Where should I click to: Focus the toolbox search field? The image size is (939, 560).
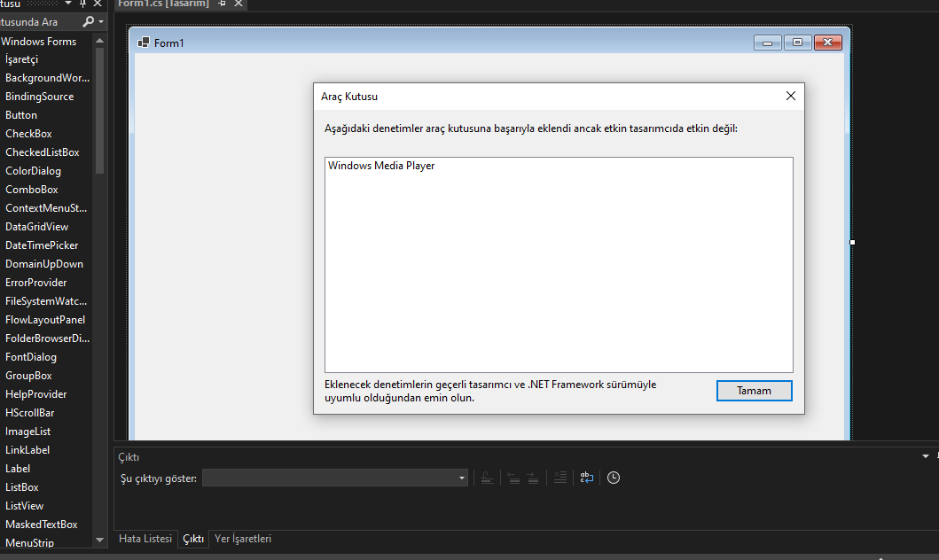coord(40,21)
